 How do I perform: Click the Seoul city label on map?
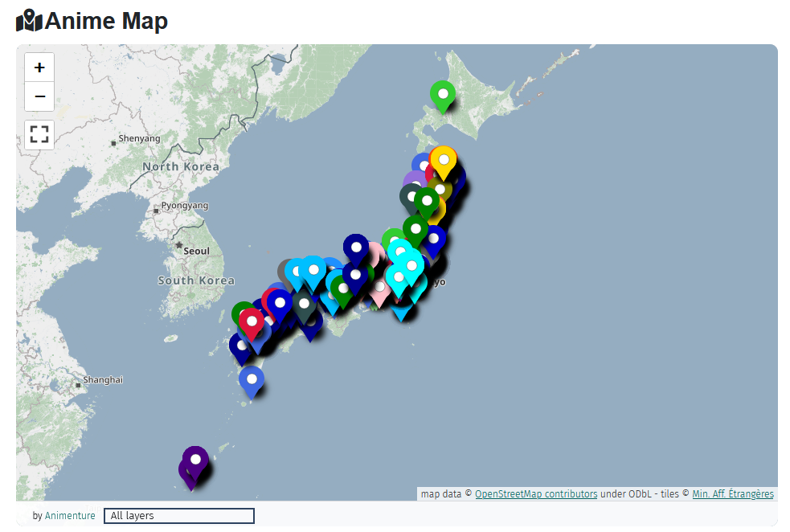[x=196, y=251]
